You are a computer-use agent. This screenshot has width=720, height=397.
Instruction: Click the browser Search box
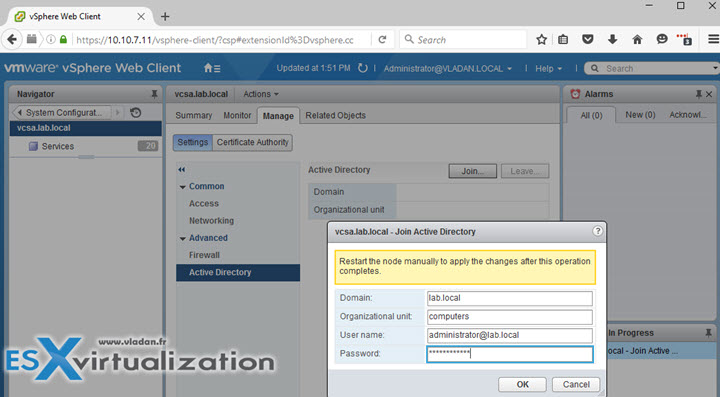(x=463, y=40)
